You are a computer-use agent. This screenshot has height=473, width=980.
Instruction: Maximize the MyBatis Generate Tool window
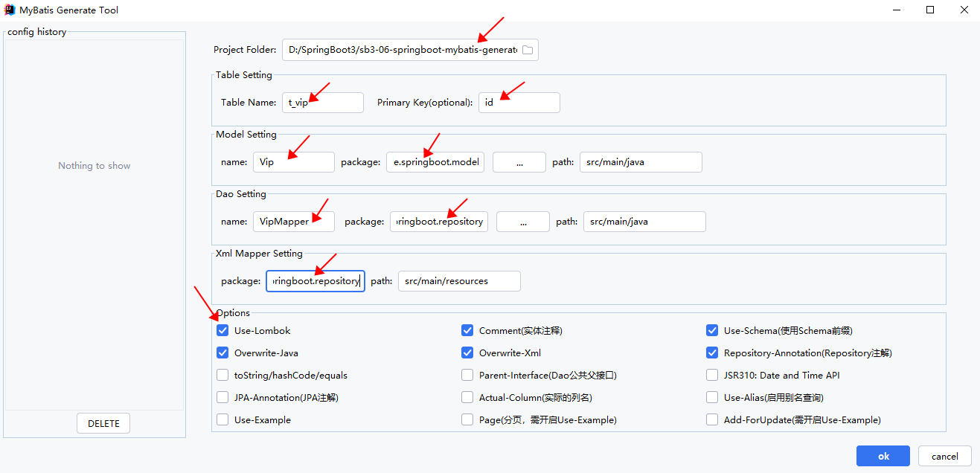(x=930, y=10)
